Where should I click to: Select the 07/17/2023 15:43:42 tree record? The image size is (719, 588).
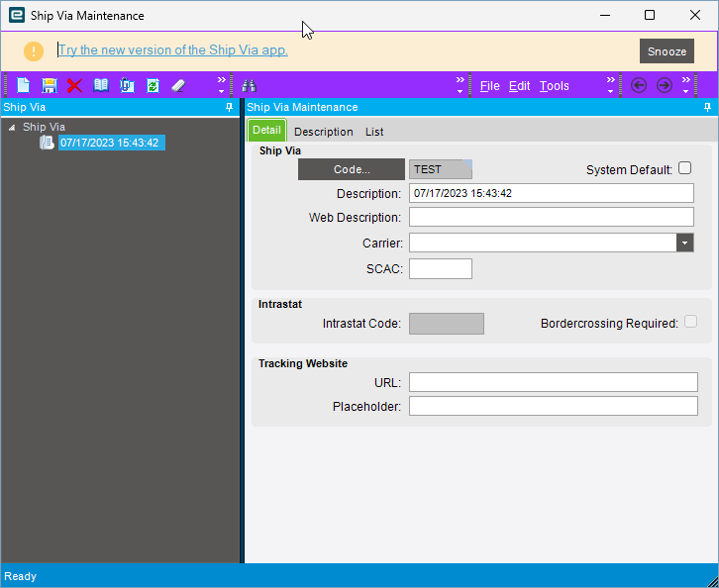pos(112,143)
